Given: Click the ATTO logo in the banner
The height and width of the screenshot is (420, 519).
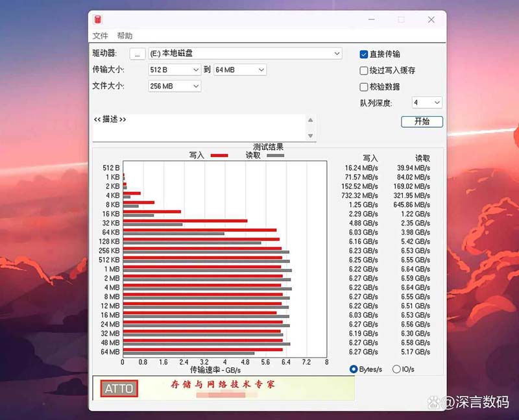Looking at the screenshot, I should coord(119,389).
